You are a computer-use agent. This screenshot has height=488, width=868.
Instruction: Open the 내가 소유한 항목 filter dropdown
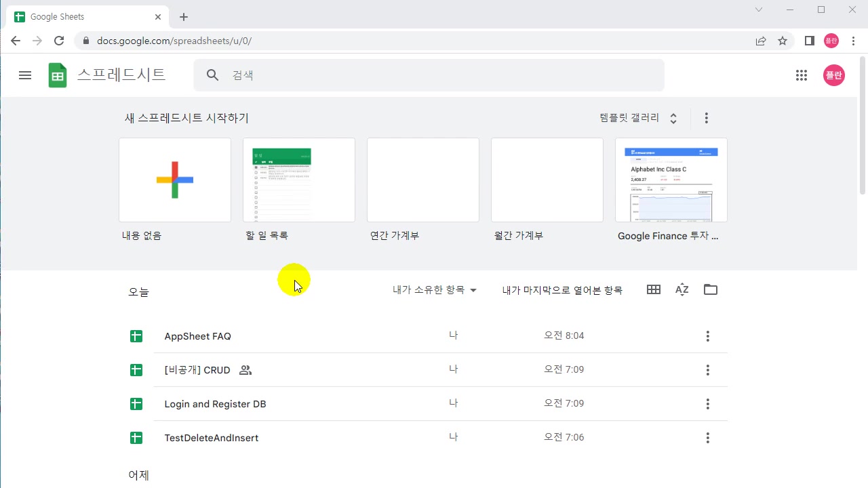click(x=434, y=289)
